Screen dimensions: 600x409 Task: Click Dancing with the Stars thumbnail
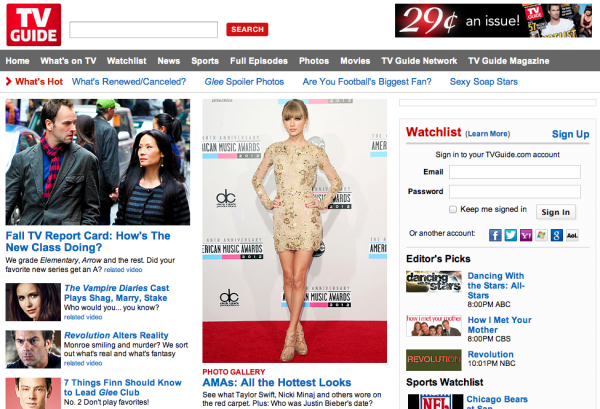(x=434, y=282)
